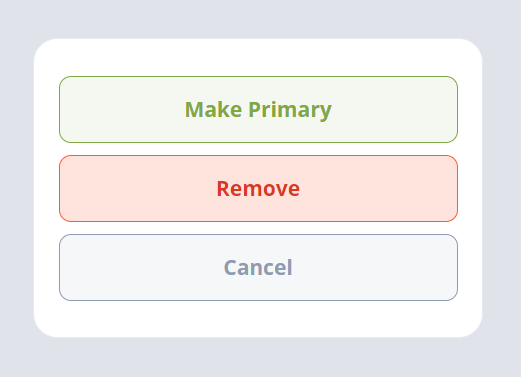Click the 'Make Primary' text label
Viewport: 521px width, 377px height.
pos(258,110)
